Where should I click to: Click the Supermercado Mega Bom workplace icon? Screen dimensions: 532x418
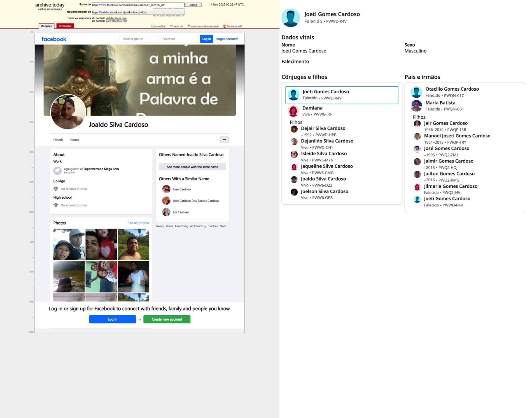(57, 170)
